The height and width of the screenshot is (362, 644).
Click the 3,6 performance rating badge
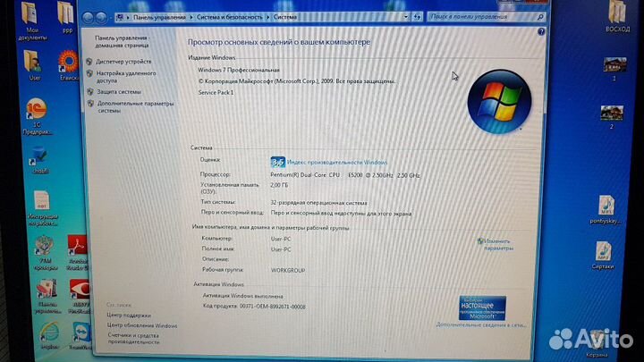(x=277, y=162)
